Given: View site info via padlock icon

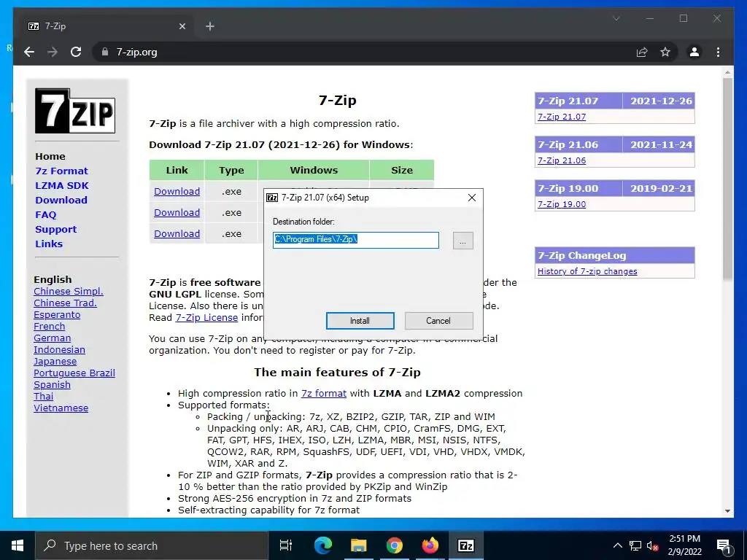Looking at the screenshot, I should tap(105, 52).
